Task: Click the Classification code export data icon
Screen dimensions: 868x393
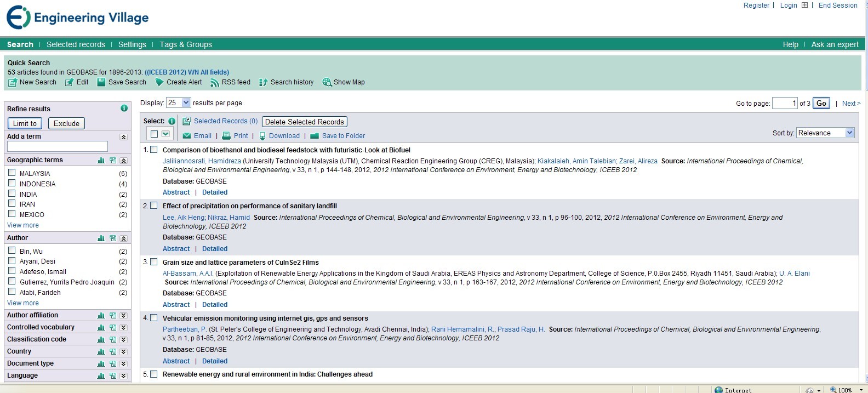Action: [113, 340]
